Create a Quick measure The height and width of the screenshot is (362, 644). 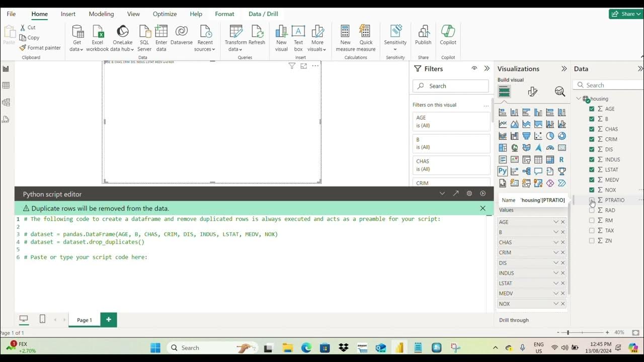(366, 38)
